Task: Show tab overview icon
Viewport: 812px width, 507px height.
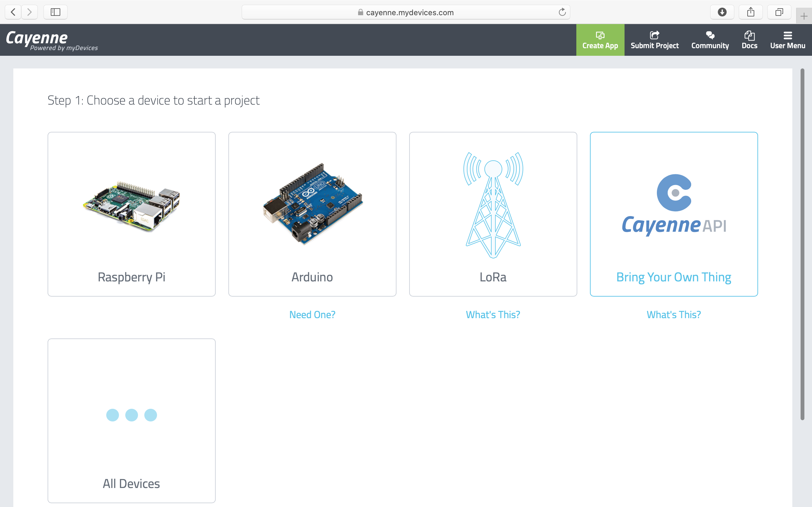Action: 779,12
